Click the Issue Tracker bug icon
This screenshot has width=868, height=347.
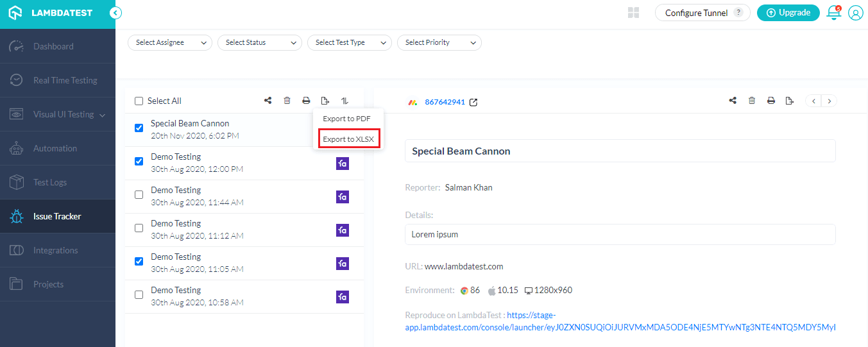[17, 216]
